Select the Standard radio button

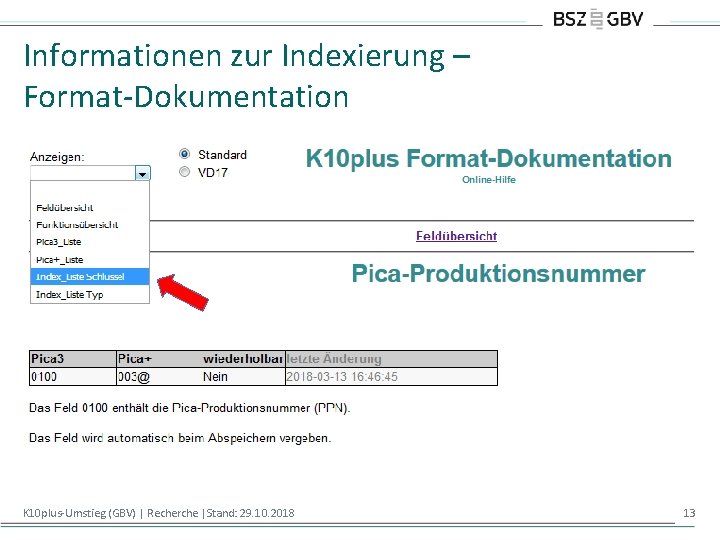185,154
